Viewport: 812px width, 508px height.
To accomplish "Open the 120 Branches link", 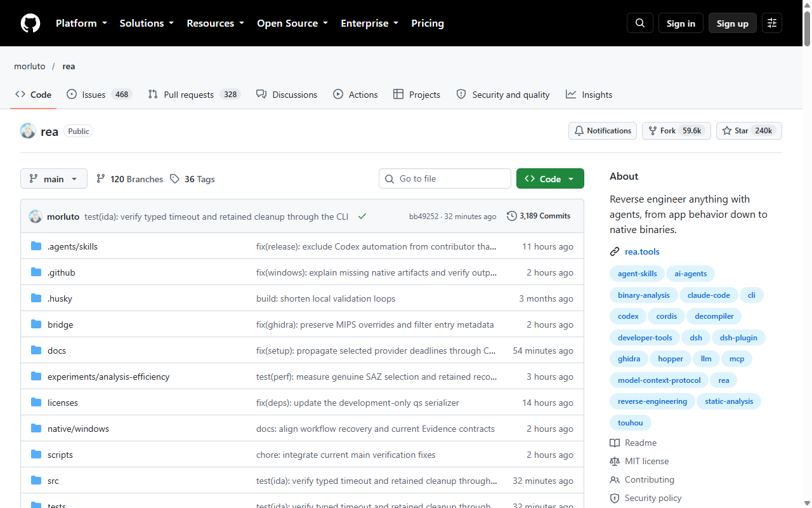I will pos(129,179).
